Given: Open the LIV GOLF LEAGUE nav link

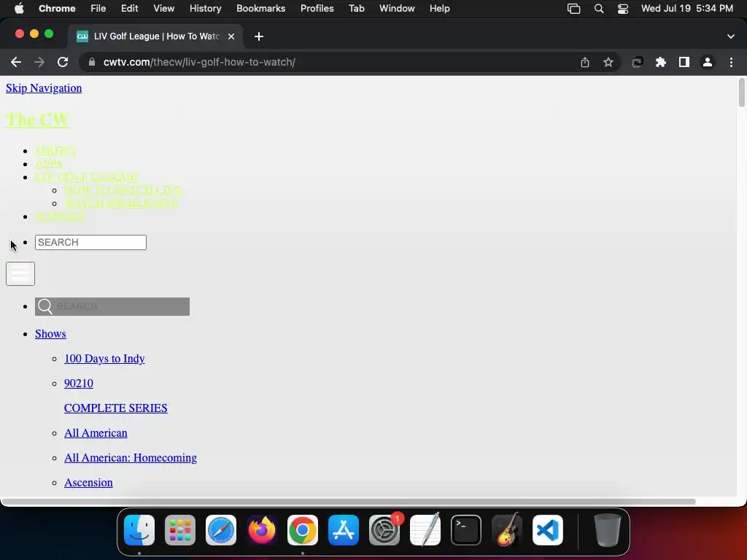Looking at the screenshot, I should click(86, 177).
